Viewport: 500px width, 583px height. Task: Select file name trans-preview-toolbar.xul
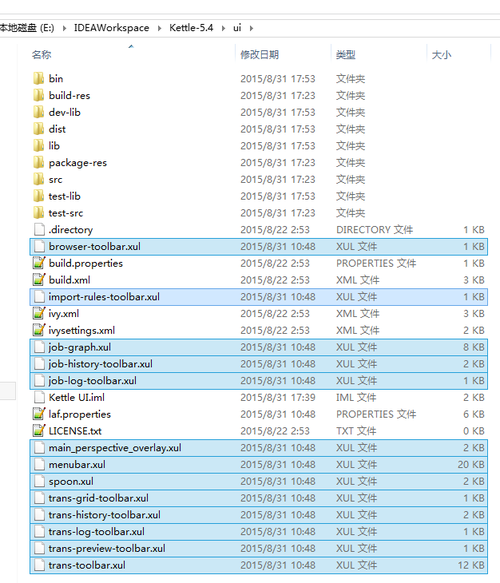(107, 548)
